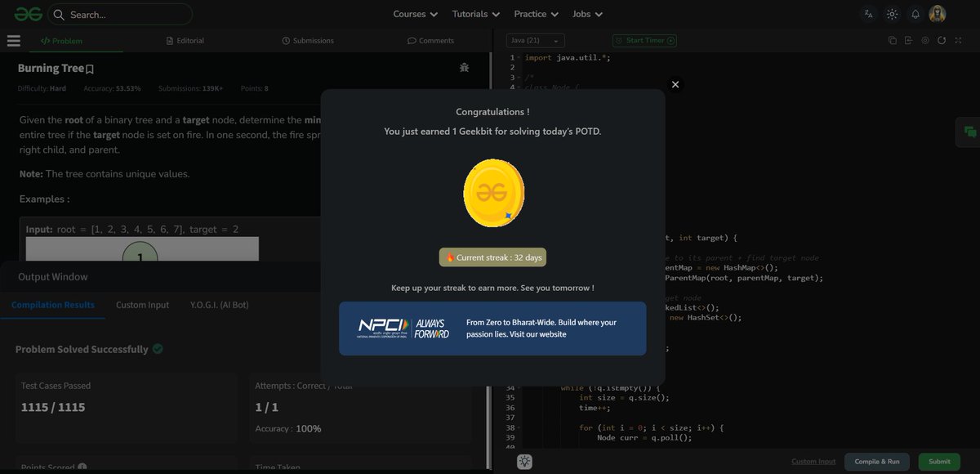980x474 pixels.
Task: Click code line 'Node curr = q.poll();'
Action: pyautogui.click(x=644, y=437)
